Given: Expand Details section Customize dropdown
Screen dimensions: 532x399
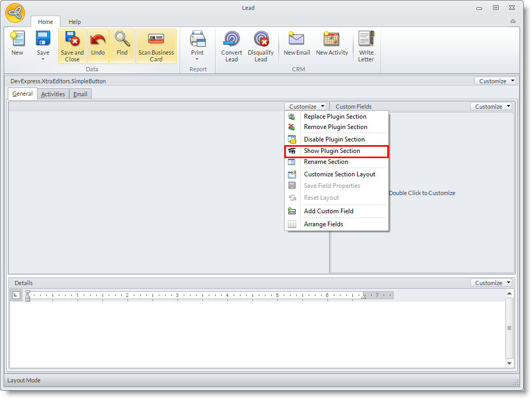Looking at the screenshot, I should (x=491, y=283).
